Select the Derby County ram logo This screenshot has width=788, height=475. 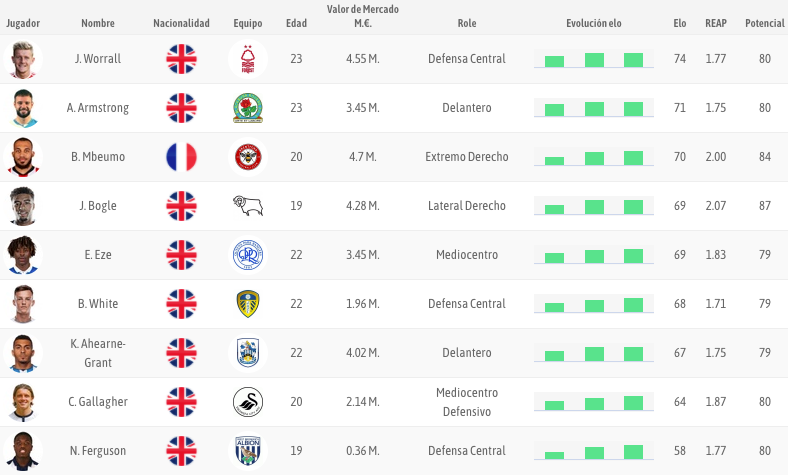point(248,206)
